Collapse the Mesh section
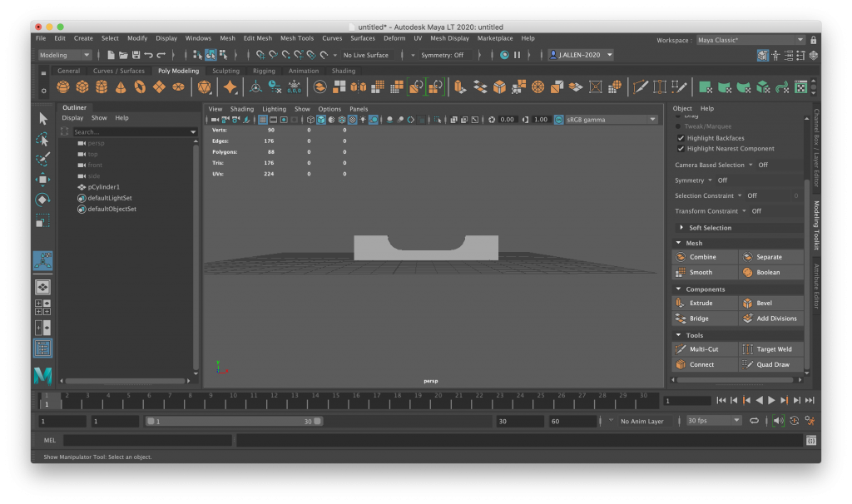This screenshot has width=852, height=504. 679,244
